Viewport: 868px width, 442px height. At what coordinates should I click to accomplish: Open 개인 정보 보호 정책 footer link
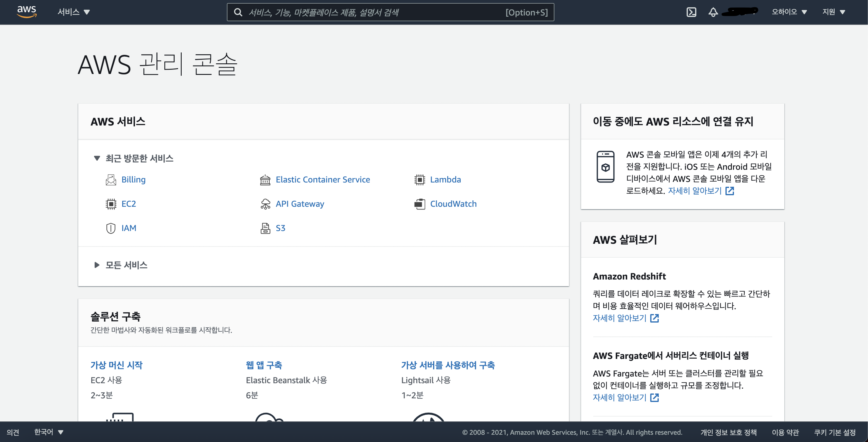[728, 433]
